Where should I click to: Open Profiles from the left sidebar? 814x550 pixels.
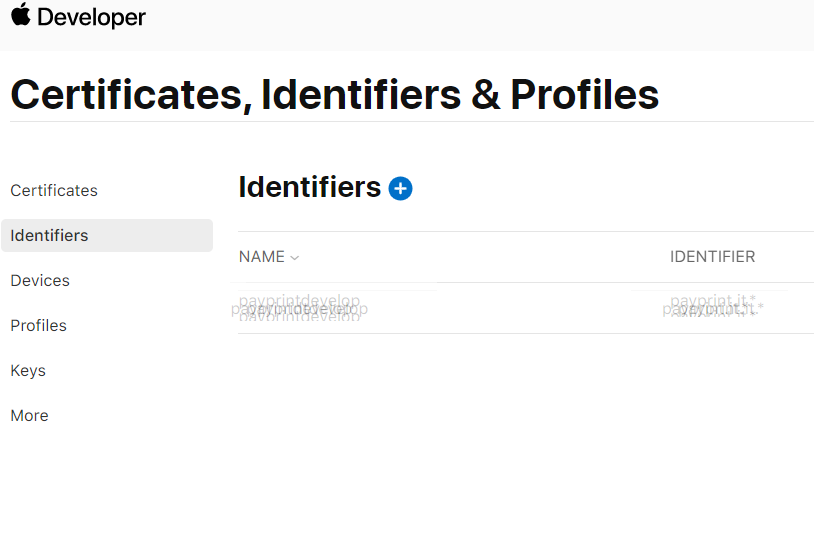pyautogui.click(x=38, y=325)
